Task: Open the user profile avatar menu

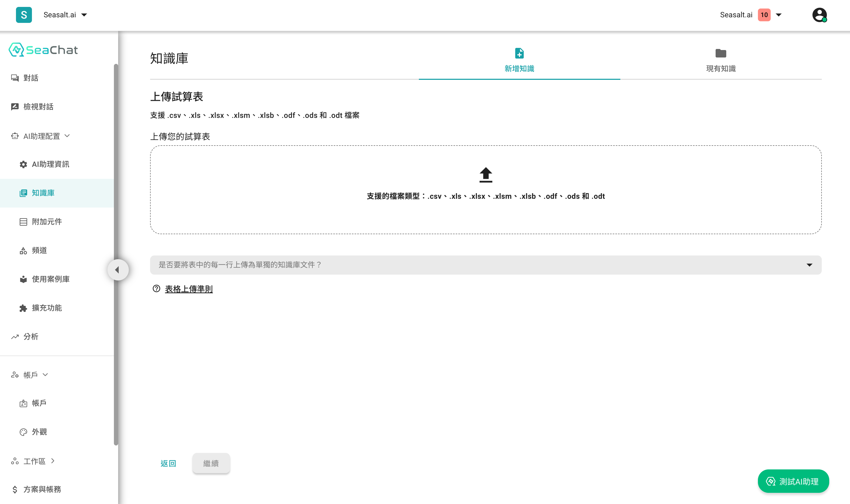Action: (819, 15)
